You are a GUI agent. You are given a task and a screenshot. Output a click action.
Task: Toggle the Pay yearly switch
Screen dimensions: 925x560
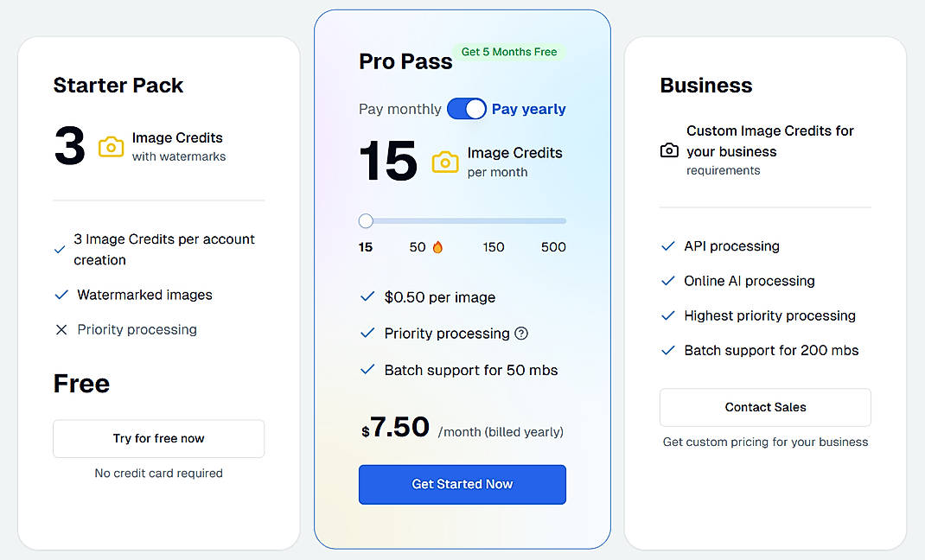pyautogui.click(x=467, y=109)
